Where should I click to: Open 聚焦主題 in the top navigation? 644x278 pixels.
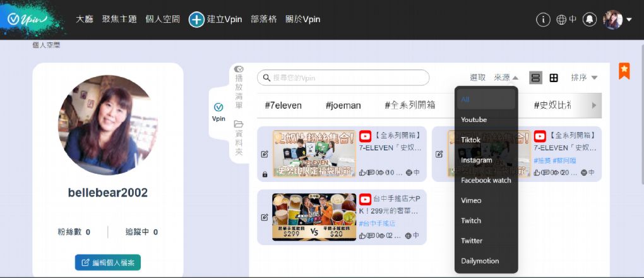tap(119, 20)
